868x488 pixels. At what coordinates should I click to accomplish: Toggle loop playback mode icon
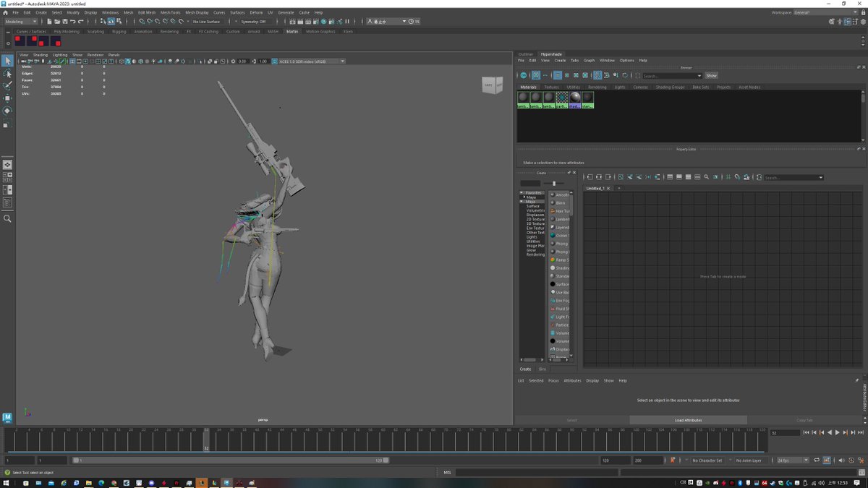[816, 460]
